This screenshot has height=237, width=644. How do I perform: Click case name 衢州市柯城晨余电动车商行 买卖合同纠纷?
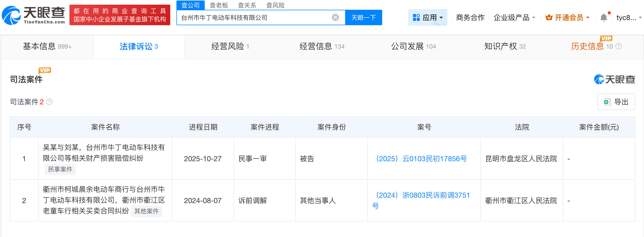tap(104, 200)
